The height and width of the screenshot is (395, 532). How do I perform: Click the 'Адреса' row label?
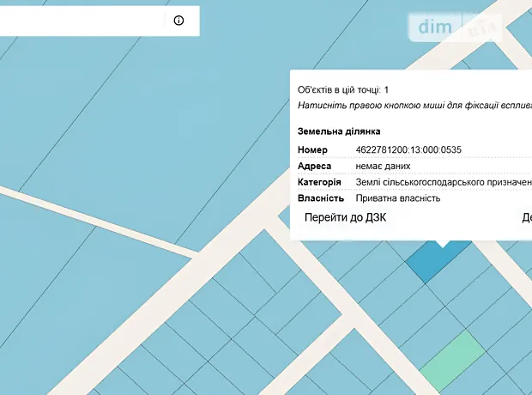(x=314, y=166)
